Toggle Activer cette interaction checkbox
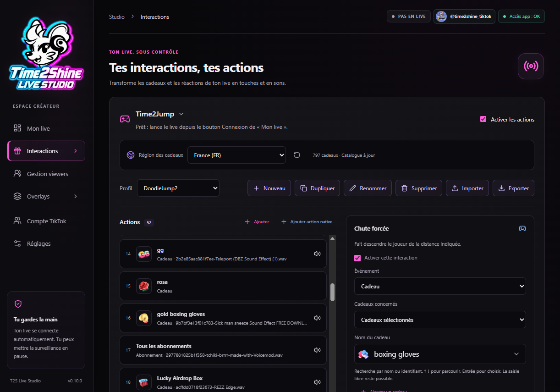560x392 pixels. point(357,258)
